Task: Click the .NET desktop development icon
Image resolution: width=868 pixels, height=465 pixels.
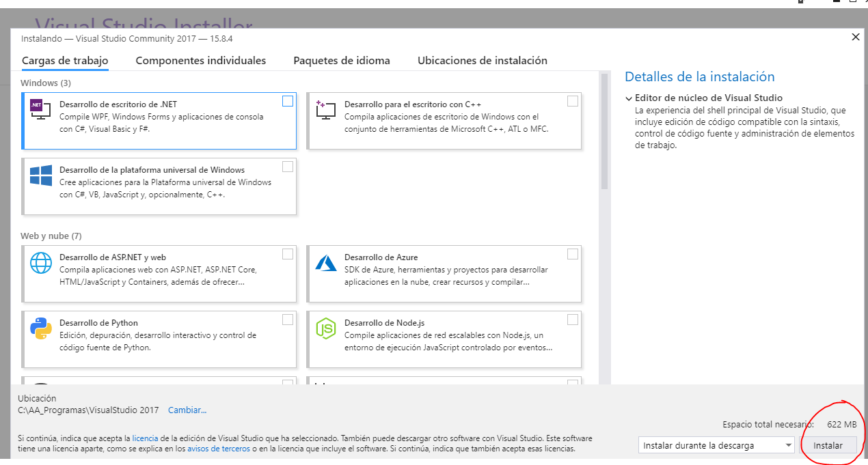Action: click(40, 110)
